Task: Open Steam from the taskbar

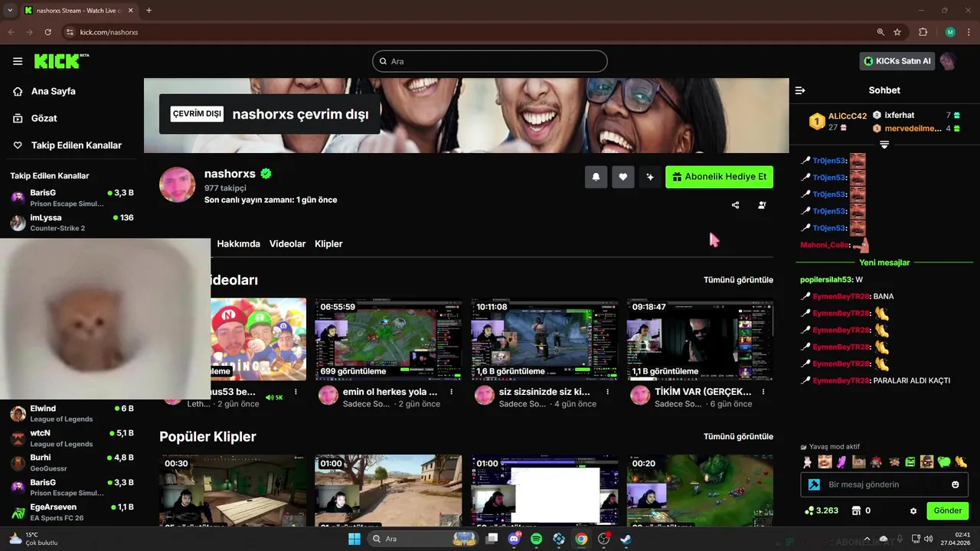Action: (x=626, y=539)
